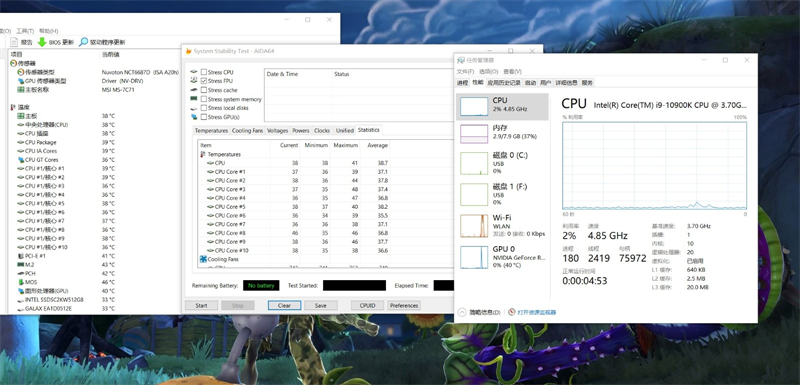Screen dimensions: 800x385
Task: Click the 打开资源监视器 link
Action: 537,312
